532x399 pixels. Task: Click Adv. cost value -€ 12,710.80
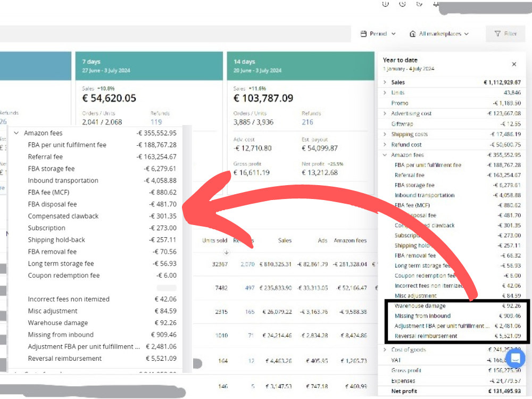[x=252, y=148]
